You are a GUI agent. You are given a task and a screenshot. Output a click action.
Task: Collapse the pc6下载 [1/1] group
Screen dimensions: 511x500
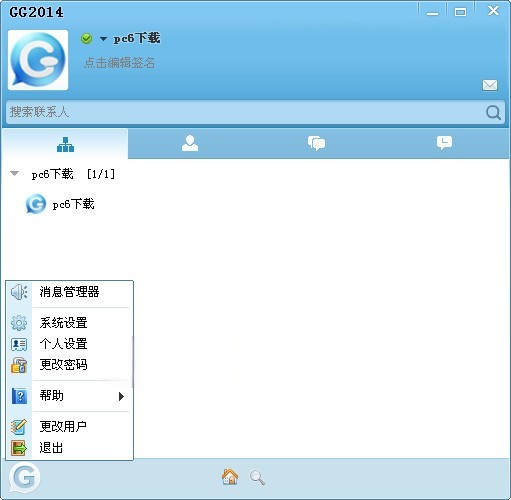click(x=14, y=173)
